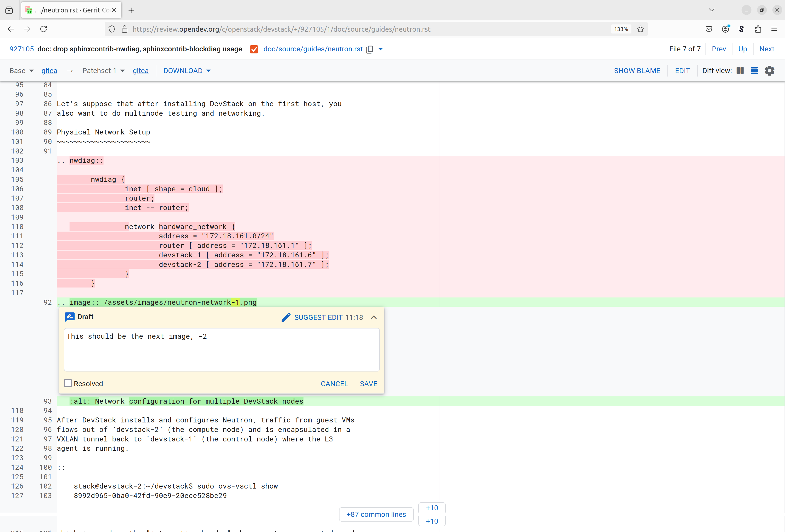Toggle the file reviewed checkbox
Screen dimensions: 785x532
[x=254, y=49]
